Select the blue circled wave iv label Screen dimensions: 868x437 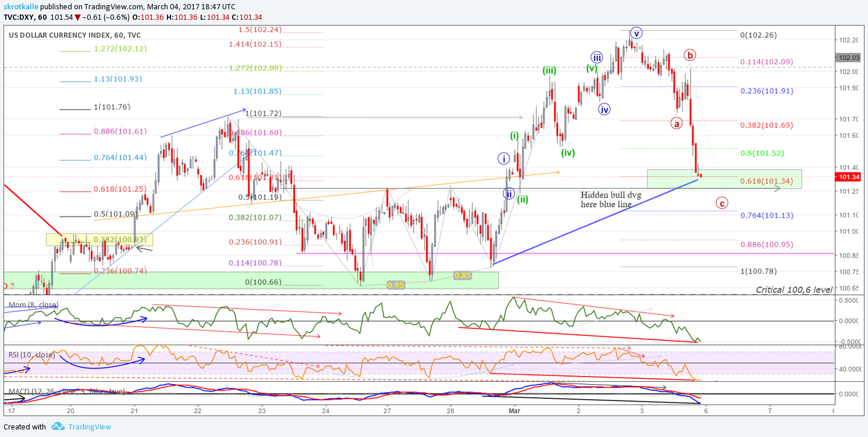[604, 109]
